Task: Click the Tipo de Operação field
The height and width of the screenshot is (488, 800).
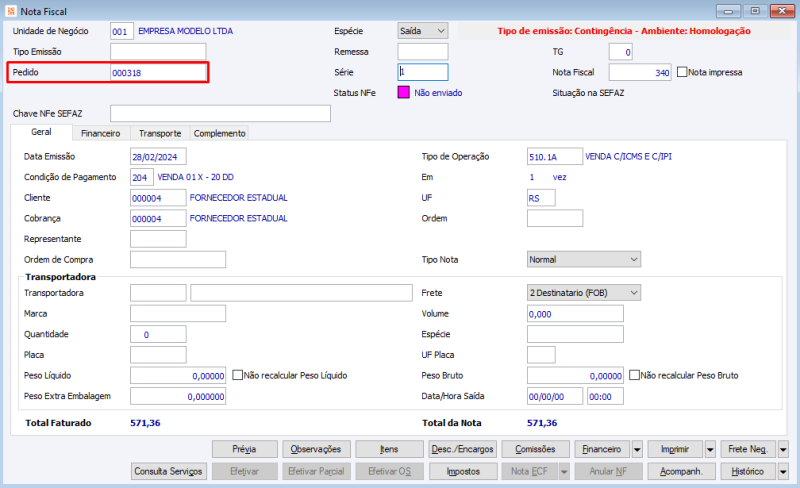Action: click(555, 157)
